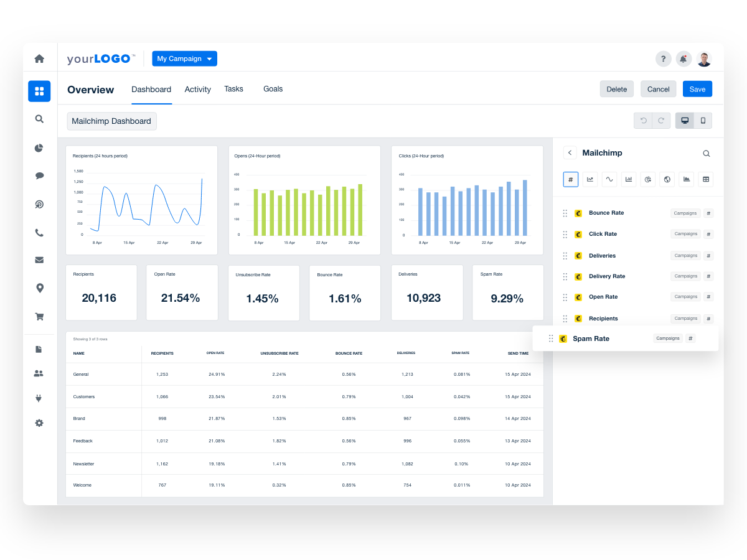The image size is (747, 560).
Task: Click the Mailchimp Dashboard title field
Action: 111,121
